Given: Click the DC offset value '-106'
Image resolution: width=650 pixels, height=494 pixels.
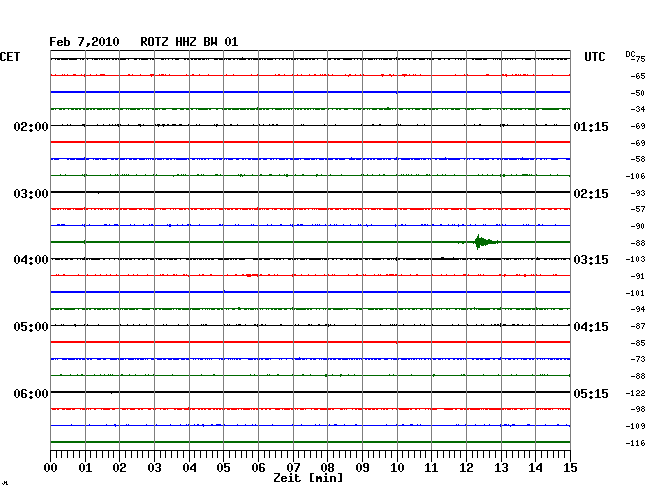Looking at the screenshot, I should tap(635, 177).
